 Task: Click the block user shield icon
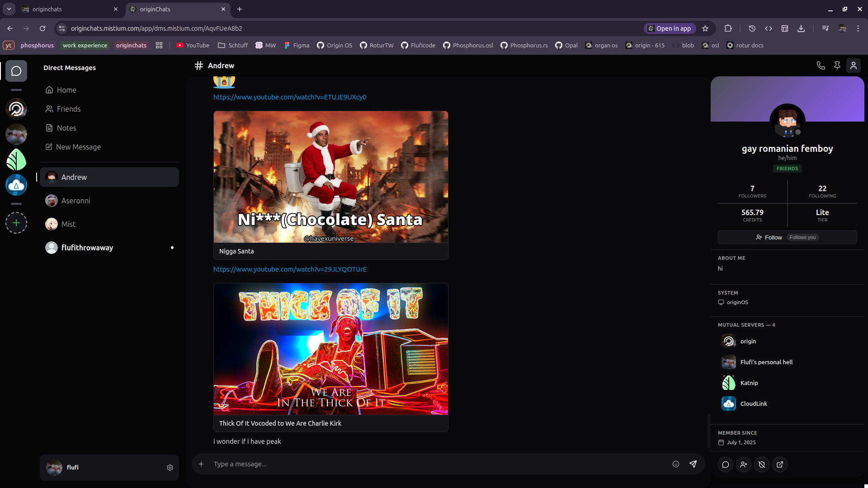(x=762, y=465)
